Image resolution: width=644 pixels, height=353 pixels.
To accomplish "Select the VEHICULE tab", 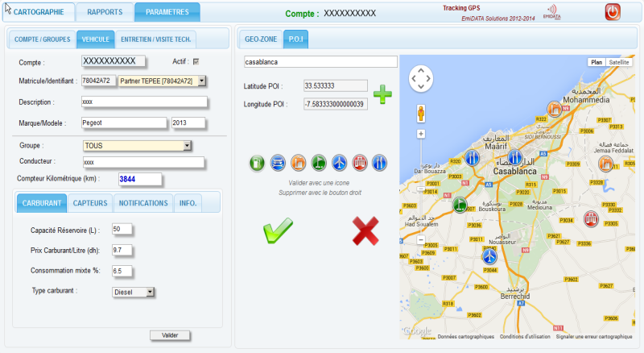I will click(x=95, y=39).
